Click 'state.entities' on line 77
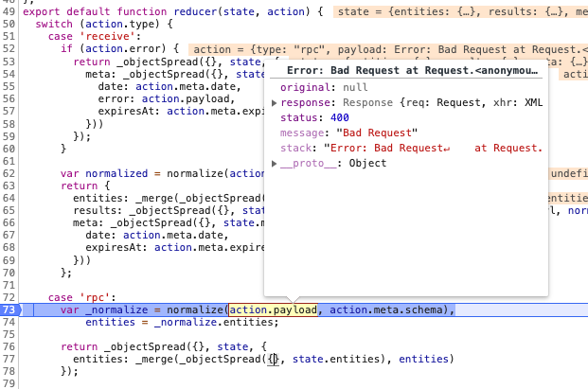Image resolution: width=588 pixels, height=389 pixels. pos(336,359)
